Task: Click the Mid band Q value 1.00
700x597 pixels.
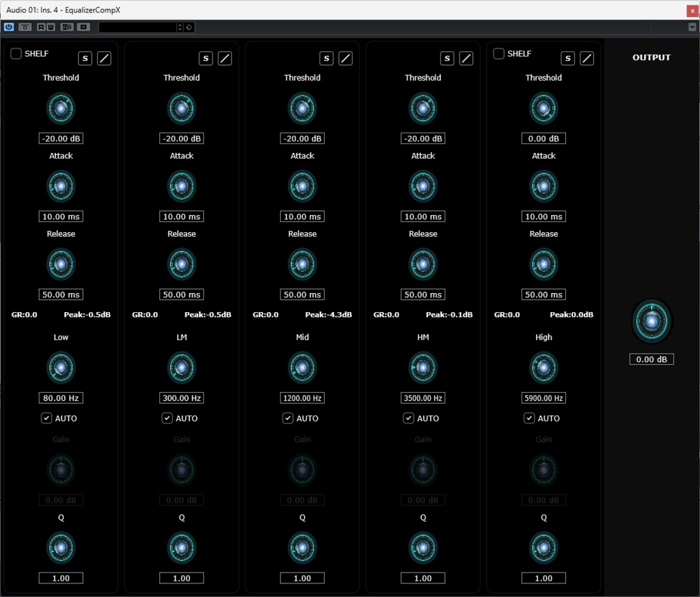Action: (x=302, y=579)
